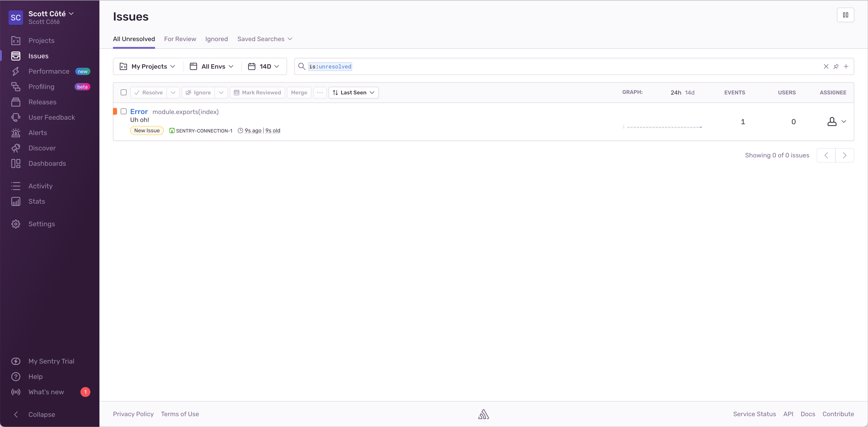This screenshot has height=427, width=868.
Task: Open the Docs footer link
Action: point(808,414)
